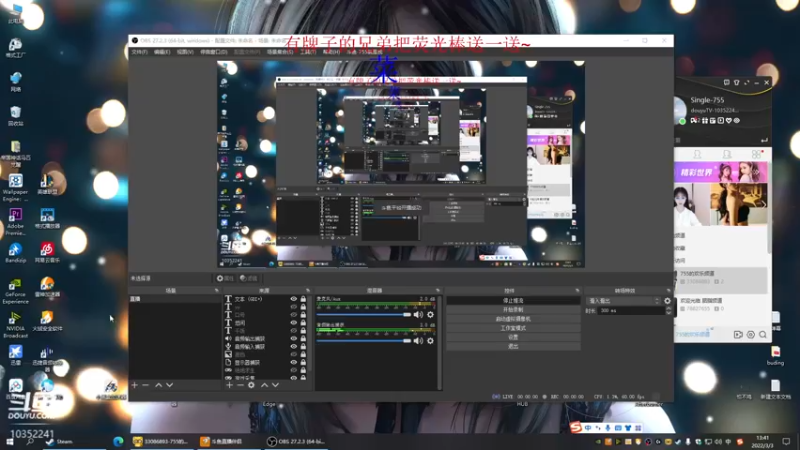Click the Sogou input method S icon
Image resolution: width=800 pixels, height=450 pixels.
(576, 428)
